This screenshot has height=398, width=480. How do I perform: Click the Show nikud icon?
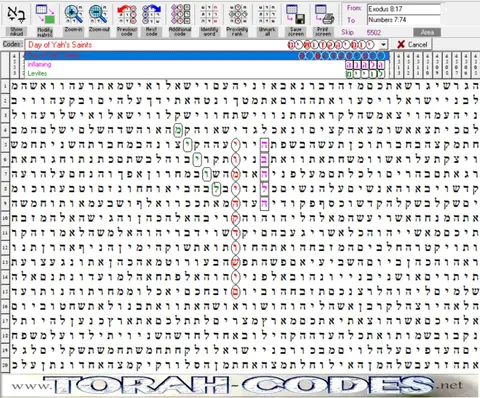[x=16, y=14]
